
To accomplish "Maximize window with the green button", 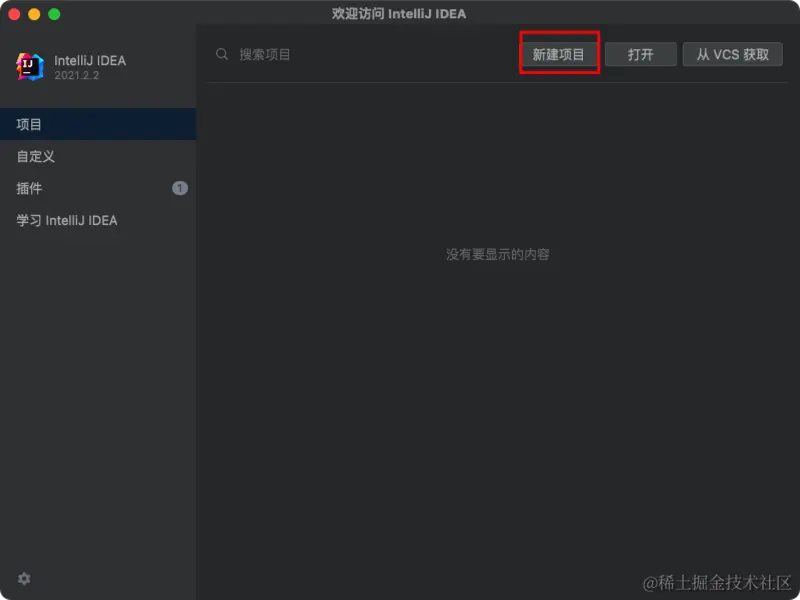I will click(x=54, y=14).
